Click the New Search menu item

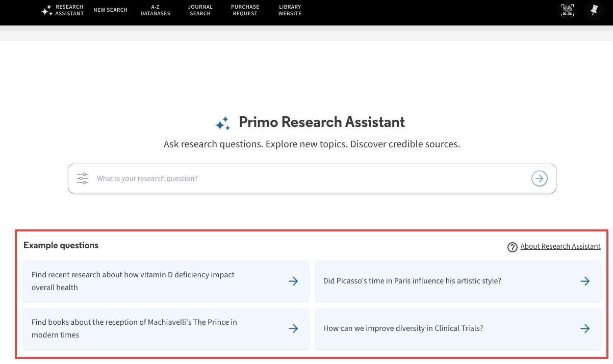[x=110, y=10]
